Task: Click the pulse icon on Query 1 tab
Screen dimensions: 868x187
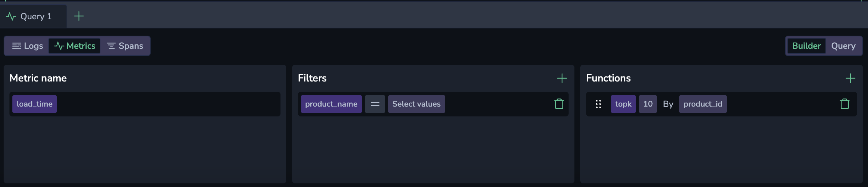Action: click(11, 16)
